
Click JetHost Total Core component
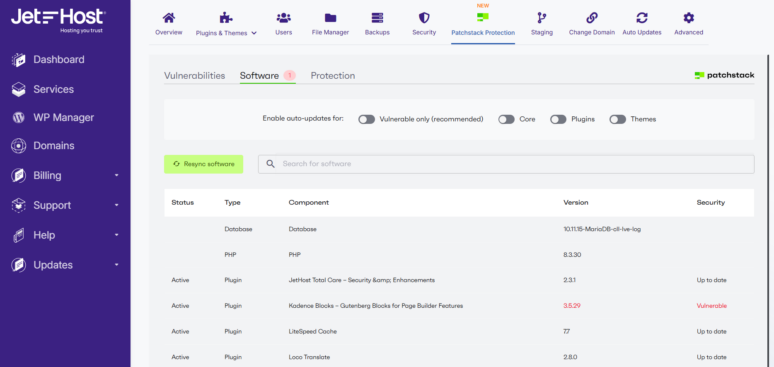(361, 280)
